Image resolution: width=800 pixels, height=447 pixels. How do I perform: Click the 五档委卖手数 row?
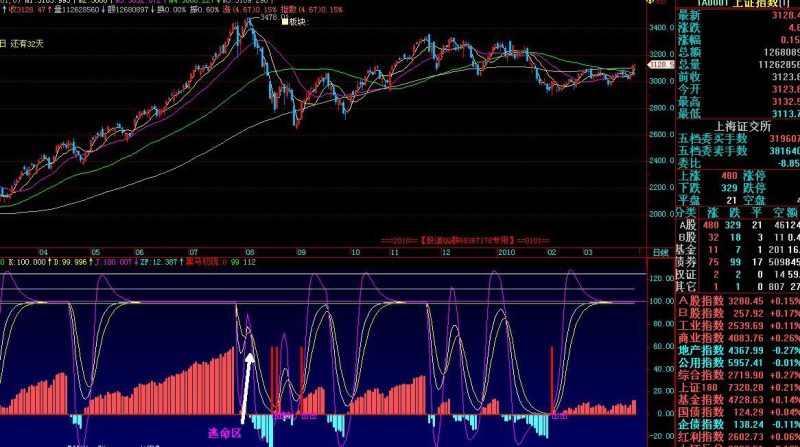tap(739, 151)
